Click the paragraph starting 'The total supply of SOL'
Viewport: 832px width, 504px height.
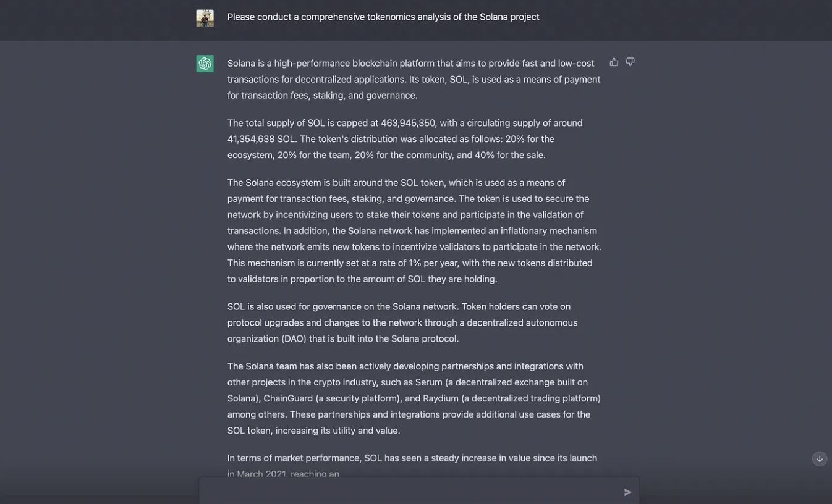(x=405, y=139)
